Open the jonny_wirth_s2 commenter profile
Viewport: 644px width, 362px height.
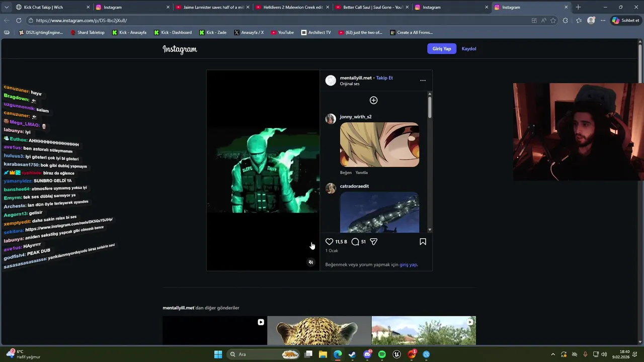coord(356,117)
